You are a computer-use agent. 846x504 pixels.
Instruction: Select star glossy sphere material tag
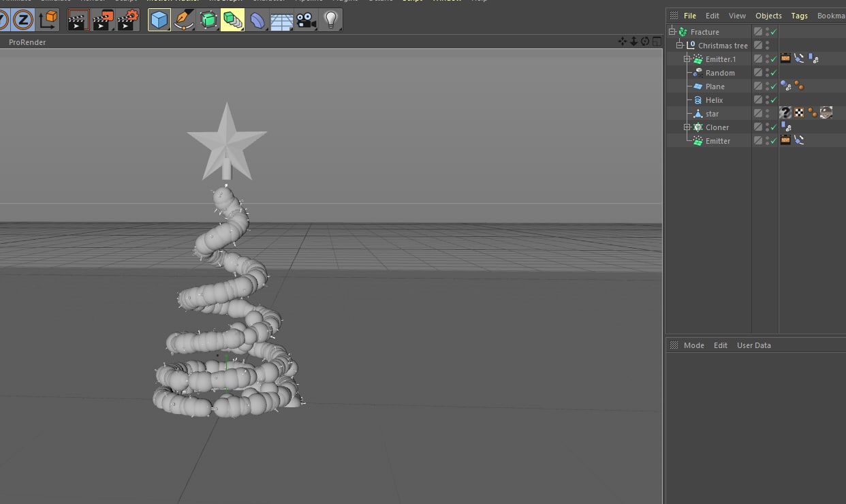point(826,113)
